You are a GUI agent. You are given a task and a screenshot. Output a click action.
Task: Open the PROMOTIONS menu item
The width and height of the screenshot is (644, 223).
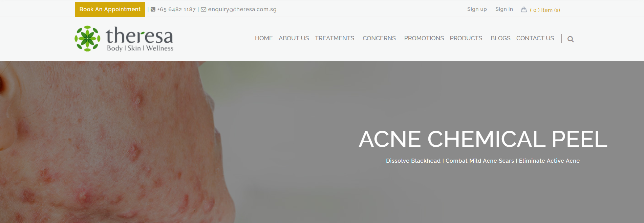pos(424,38)
